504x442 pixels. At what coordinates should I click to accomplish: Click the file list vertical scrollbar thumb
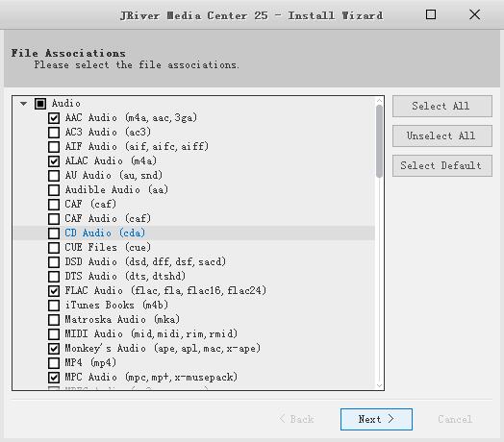[x=379, y=141]
